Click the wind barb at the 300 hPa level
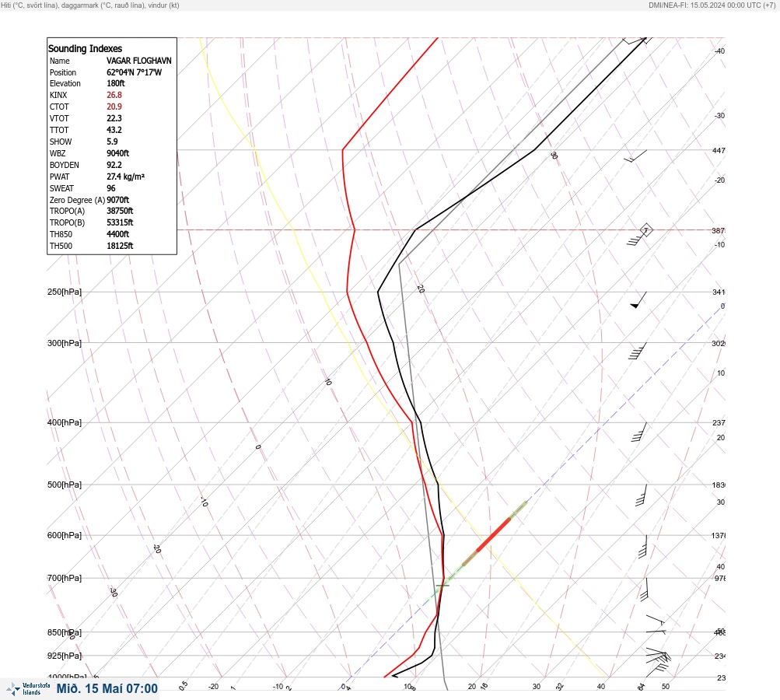The image size is (780, 700). (x=638, y=352)
